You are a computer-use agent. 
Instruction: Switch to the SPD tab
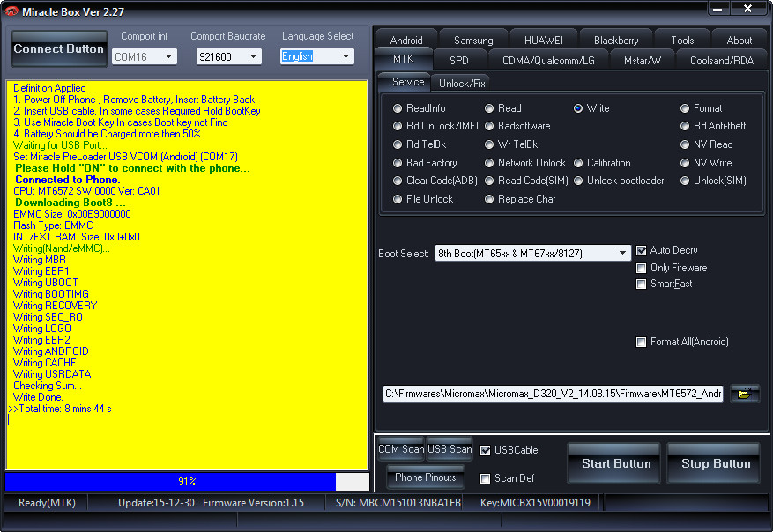point(459,60)
